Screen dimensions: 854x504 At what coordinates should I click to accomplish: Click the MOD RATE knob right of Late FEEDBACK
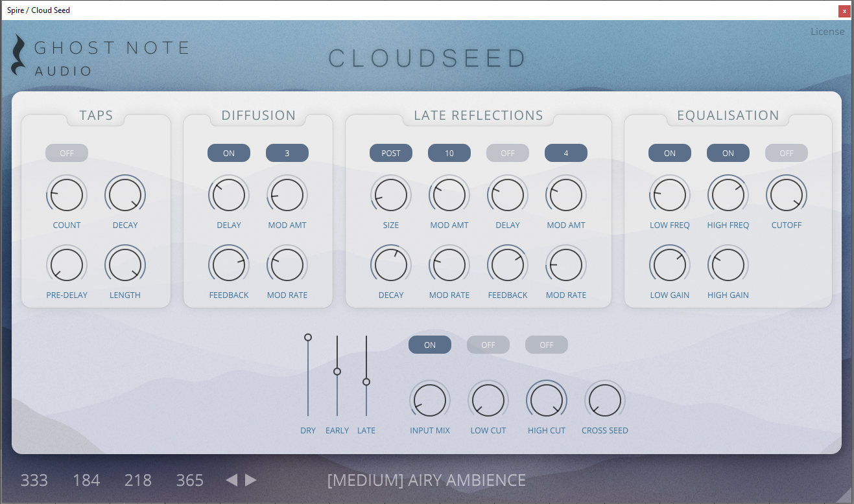click(x=566, y=265)
